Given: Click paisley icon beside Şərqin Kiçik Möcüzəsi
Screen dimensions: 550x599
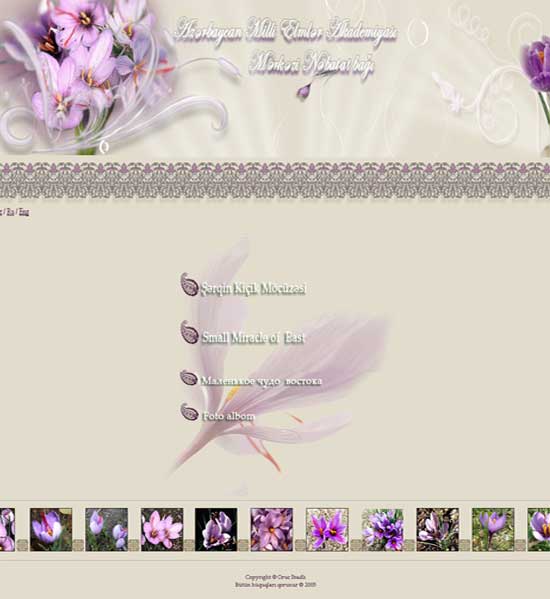Looking at the screenshot, I should [x=189, y=284].
